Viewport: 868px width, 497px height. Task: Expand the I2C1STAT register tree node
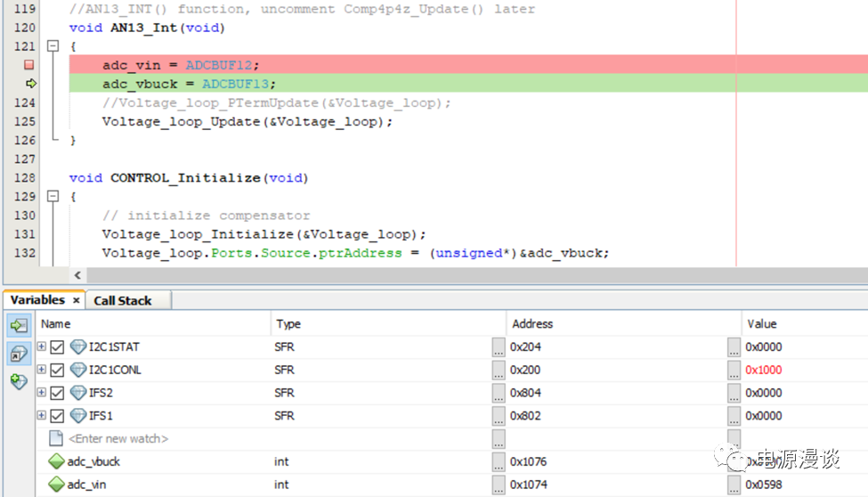click(x=42, y=346)
